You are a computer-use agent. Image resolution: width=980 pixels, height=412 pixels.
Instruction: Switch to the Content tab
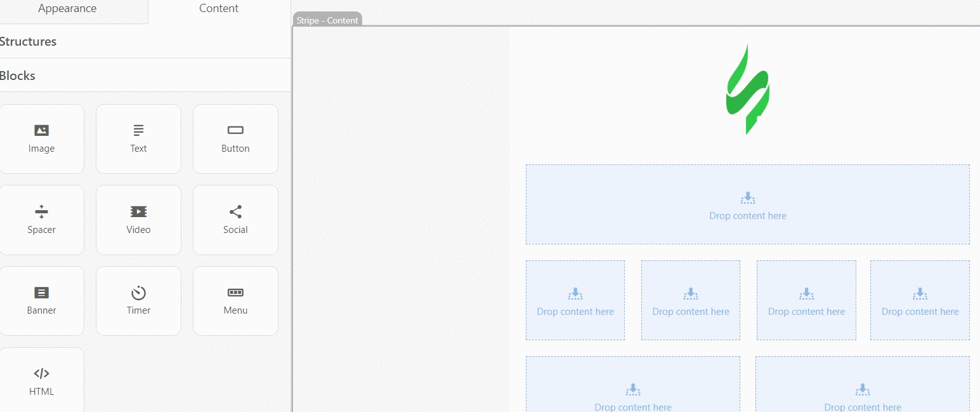pyautogui.click(x=219, y=9)
